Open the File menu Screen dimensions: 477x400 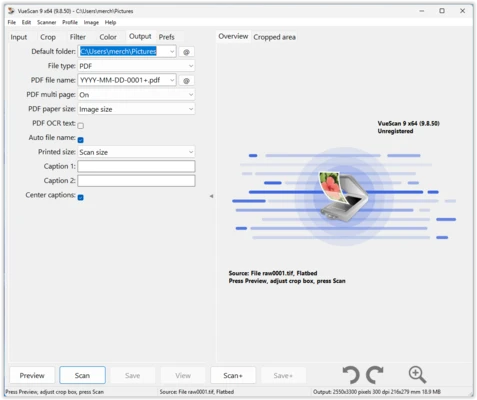12,22
